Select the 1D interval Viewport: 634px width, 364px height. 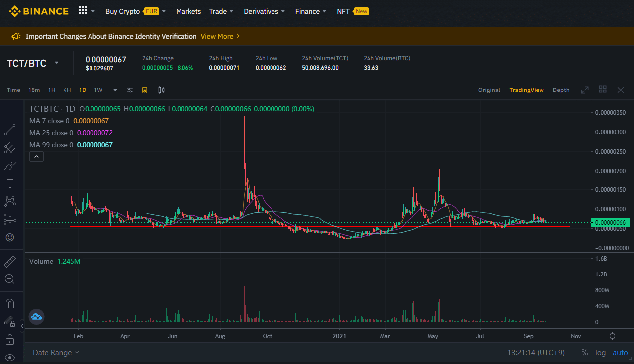pos(83,90)
